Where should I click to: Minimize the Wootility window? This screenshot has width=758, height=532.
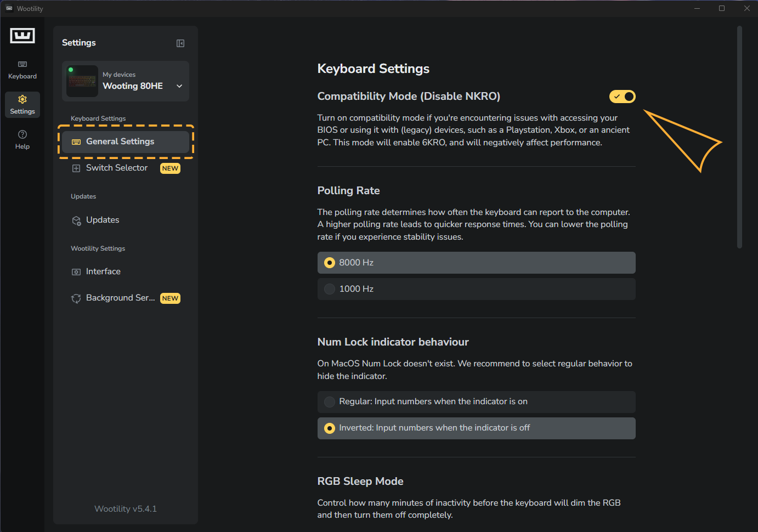[x=697, y=8]
